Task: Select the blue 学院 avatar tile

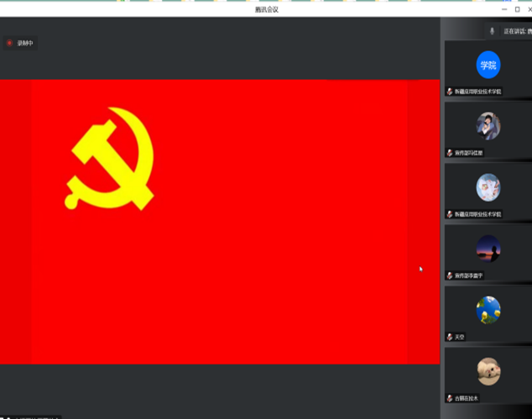Action: [x=488, y=65]
